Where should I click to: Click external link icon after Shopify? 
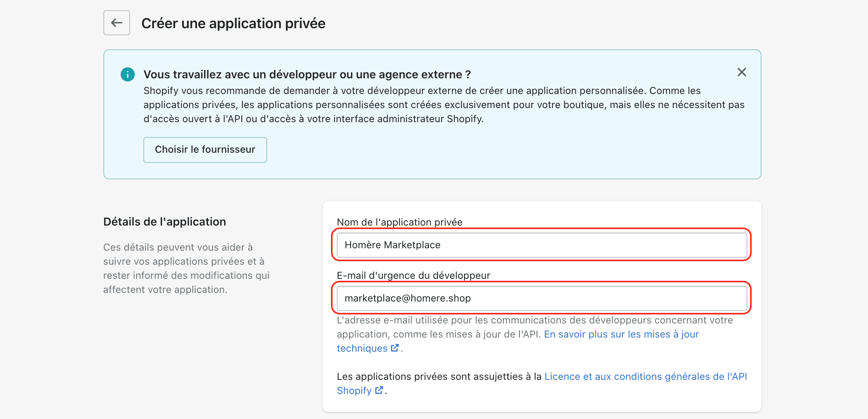[379, 390]
